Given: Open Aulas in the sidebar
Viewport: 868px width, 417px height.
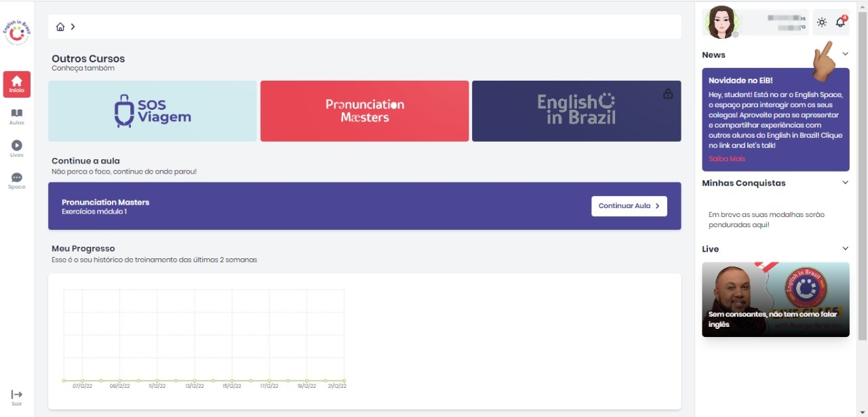Looking at the screenshot, I should (17, 117).
